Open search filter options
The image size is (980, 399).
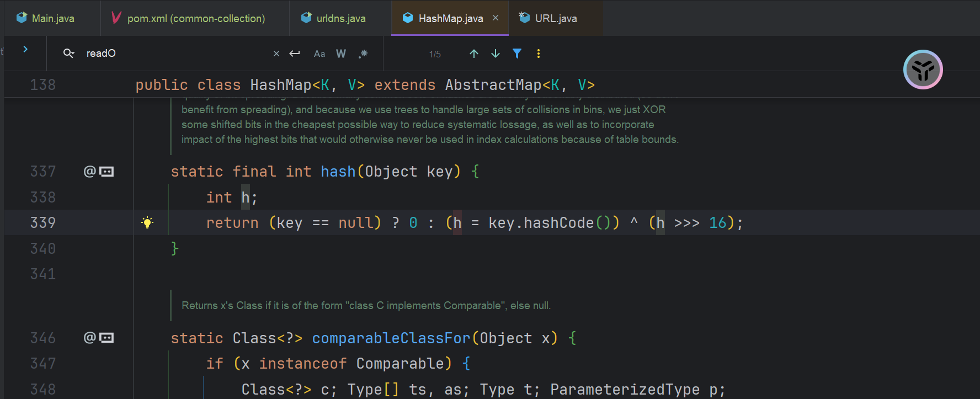pyautogui.click(x=517, y=54)
